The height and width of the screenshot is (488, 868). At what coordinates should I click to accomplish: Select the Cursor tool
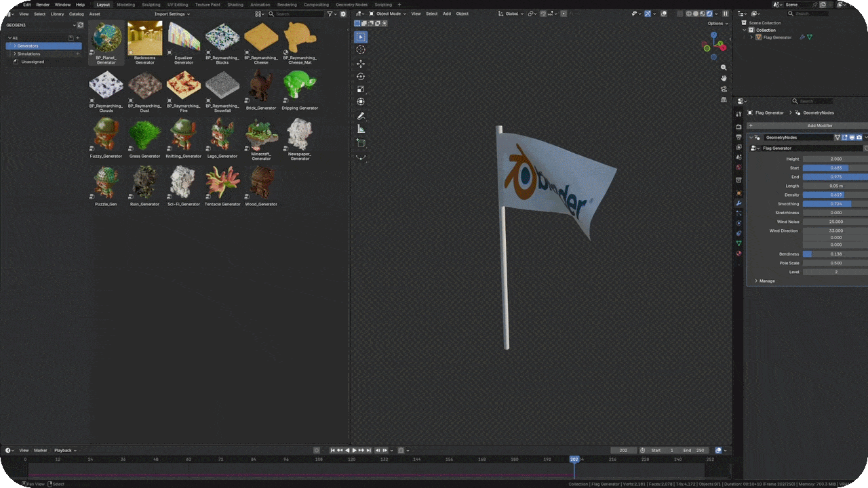tap(361, 49)
